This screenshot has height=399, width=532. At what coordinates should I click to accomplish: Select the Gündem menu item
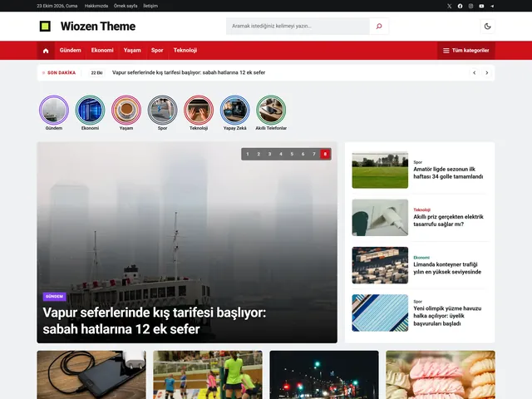(70, 50)
